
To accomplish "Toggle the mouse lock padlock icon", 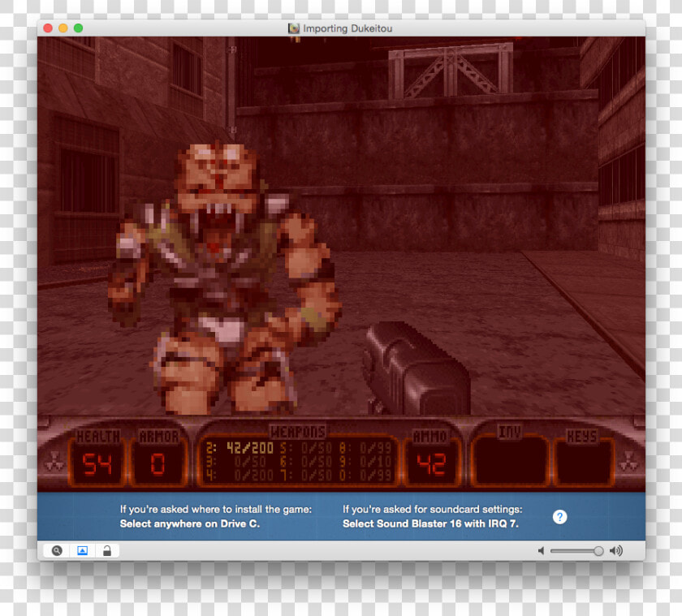I will pyautogui.click(x=107, y=551).
